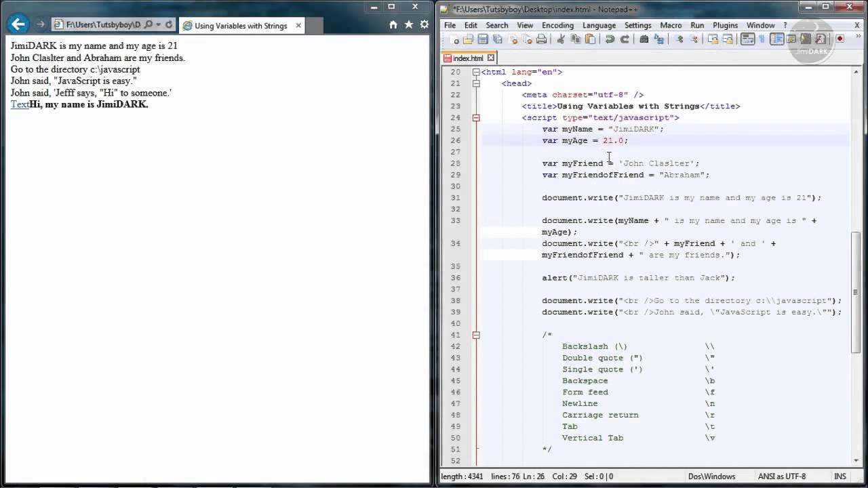The height and width of the screenshot is (488, 868).
Task: Click the Zoom In toolbar icon
Action: (679, 39)
